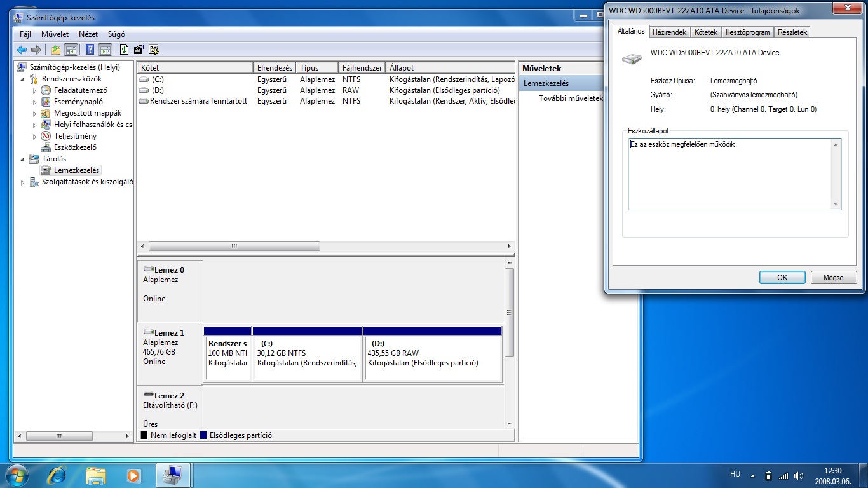The image size is (868, 488).
Task: Open Windows Media Player from the taskbar
Action: point(133,475)
